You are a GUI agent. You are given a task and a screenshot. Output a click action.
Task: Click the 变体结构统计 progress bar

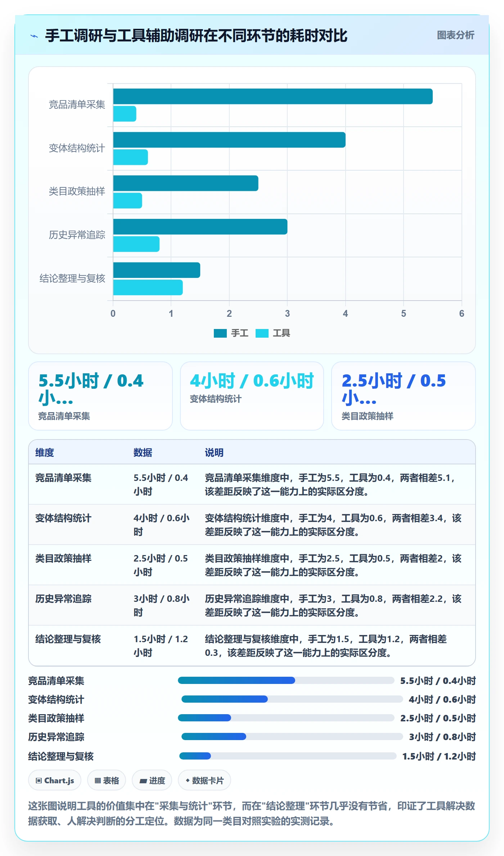tap(292, 699)
